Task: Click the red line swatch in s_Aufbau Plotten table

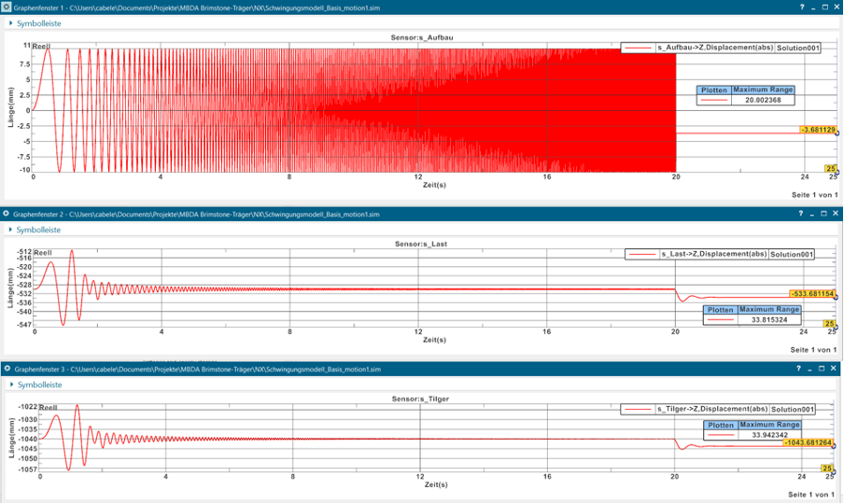Action: point(713,100)
